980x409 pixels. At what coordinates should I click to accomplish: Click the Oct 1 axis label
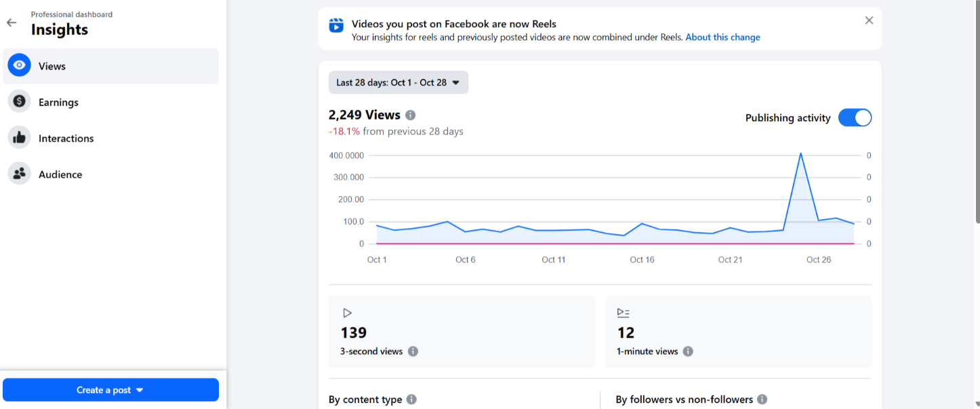(377, 260)
